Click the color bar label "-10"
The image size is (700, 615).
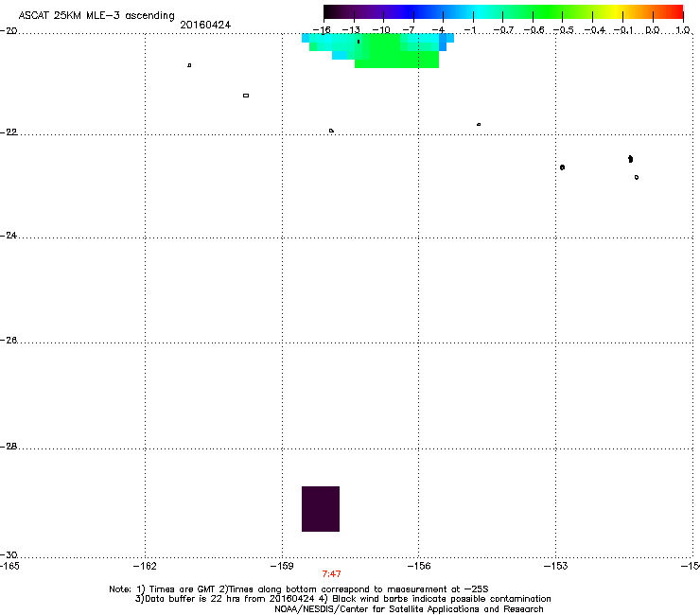point(381,30)
